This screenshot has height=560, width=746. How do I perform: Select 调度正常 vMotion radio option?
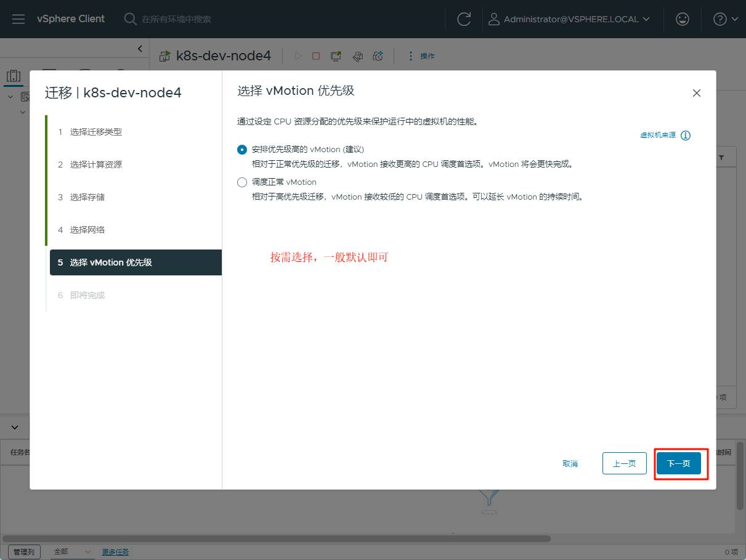[242, 182]
